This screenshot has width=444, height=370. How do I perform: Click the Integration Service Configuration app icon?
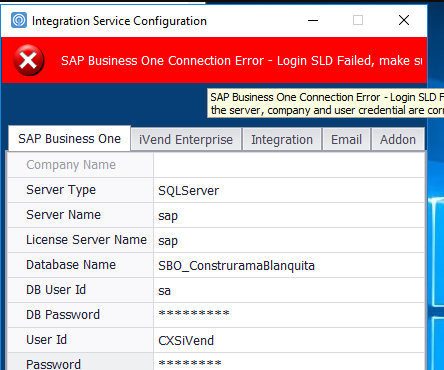pyautogui.click(x=19, y=20)
